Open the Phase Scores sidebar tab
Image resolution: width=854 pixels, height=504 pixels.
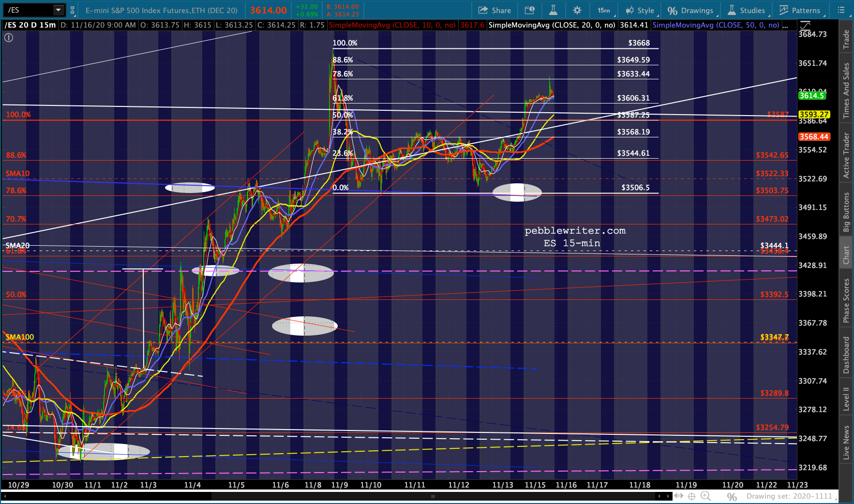(x=846, y=300)
